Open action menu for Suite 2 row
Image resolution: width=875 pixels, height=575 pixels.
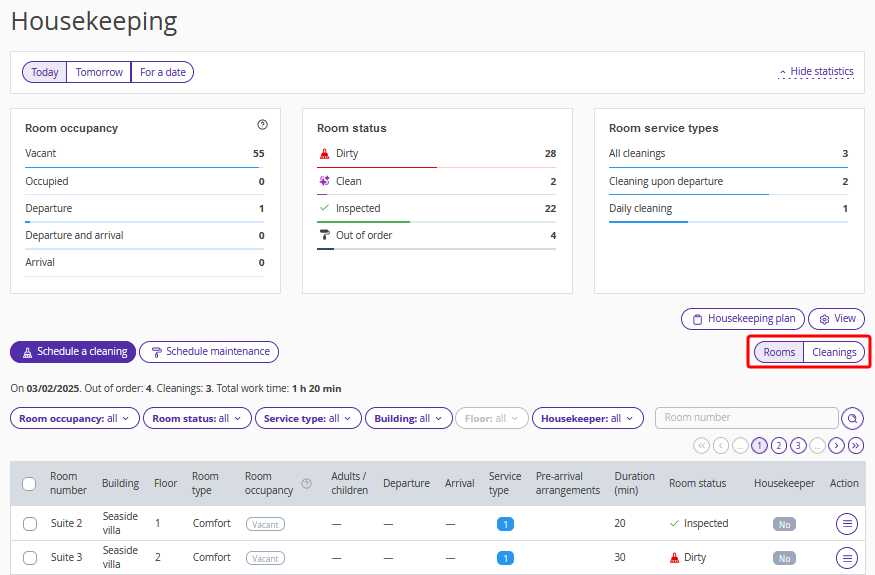(x=847, y=523)
